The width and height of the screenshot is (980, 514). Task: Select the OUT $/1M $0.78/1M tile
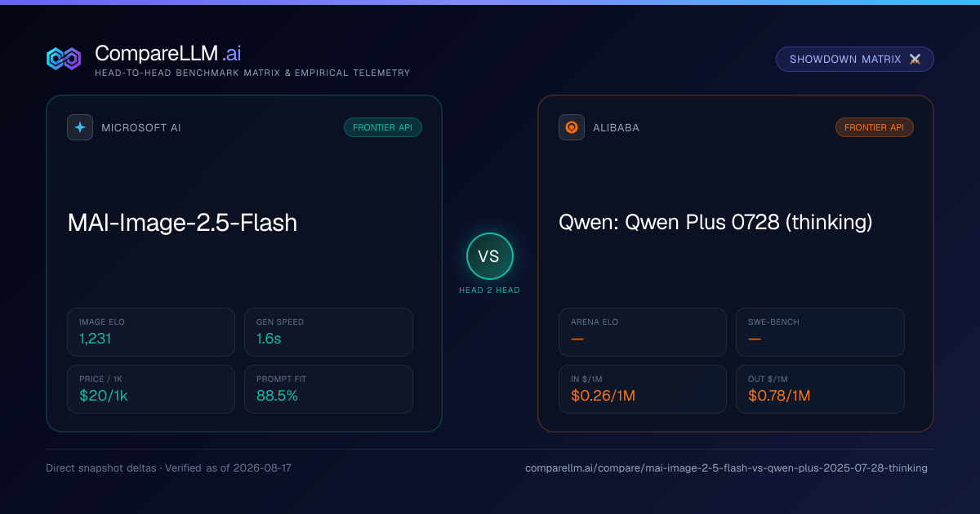[820, 389]
